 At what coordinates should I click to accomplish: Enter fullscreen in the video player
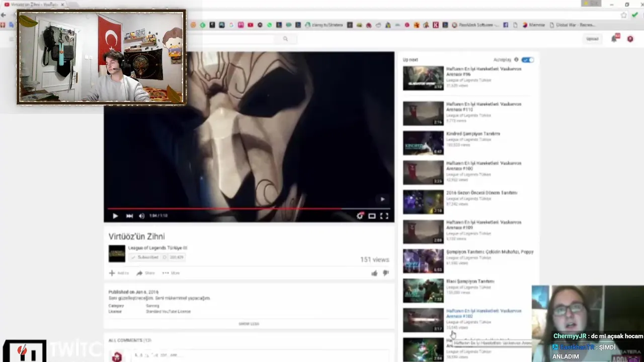point(384,216)
